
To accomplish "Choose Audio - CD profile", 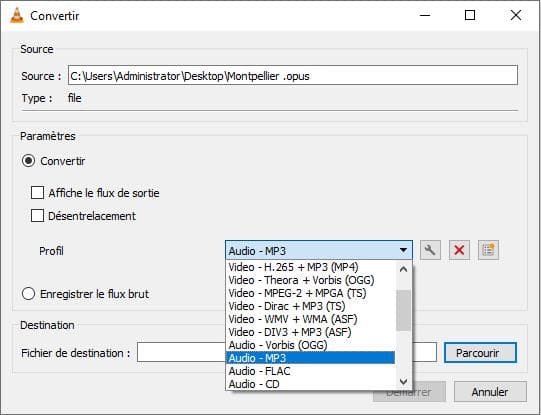I will [x=311, y=384].
